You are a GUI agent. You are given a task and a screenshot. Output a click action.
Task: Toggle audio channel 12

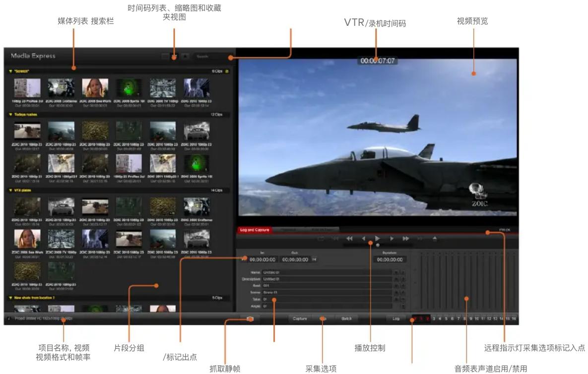coord(489,319)
